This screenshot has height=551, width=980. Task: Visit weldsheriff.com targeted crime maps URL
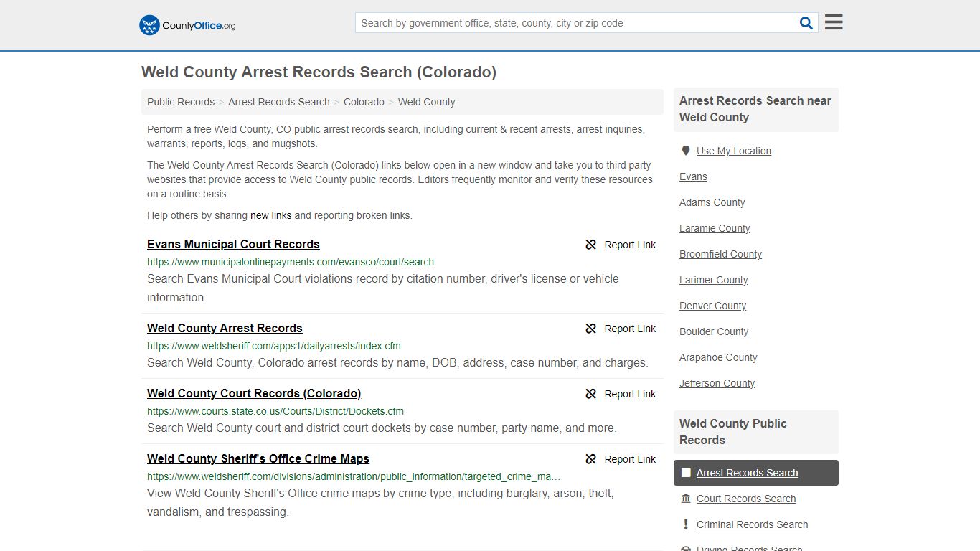coord(354,476)
